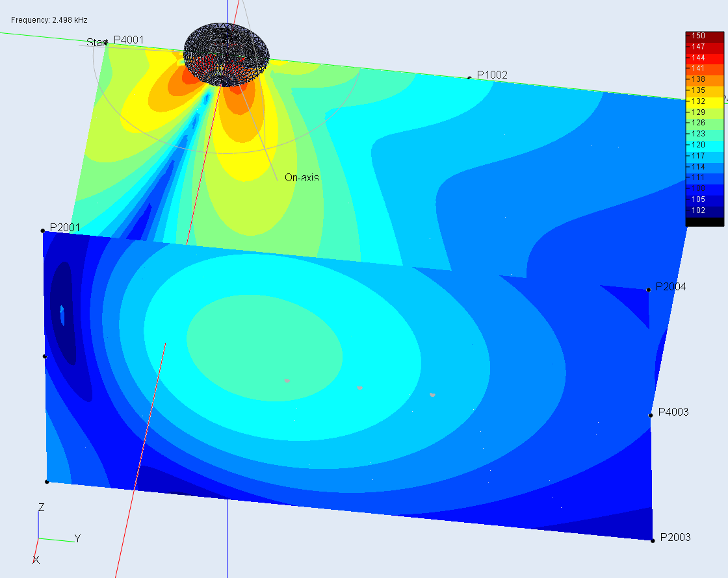The image size is (728, 578).
Task: Select the P4001 point marker
Action: (106, 43)
